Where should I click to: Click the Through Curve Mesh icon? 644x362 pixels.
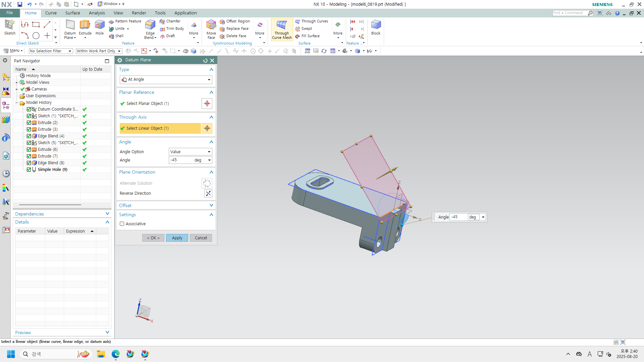pos(282,25)
